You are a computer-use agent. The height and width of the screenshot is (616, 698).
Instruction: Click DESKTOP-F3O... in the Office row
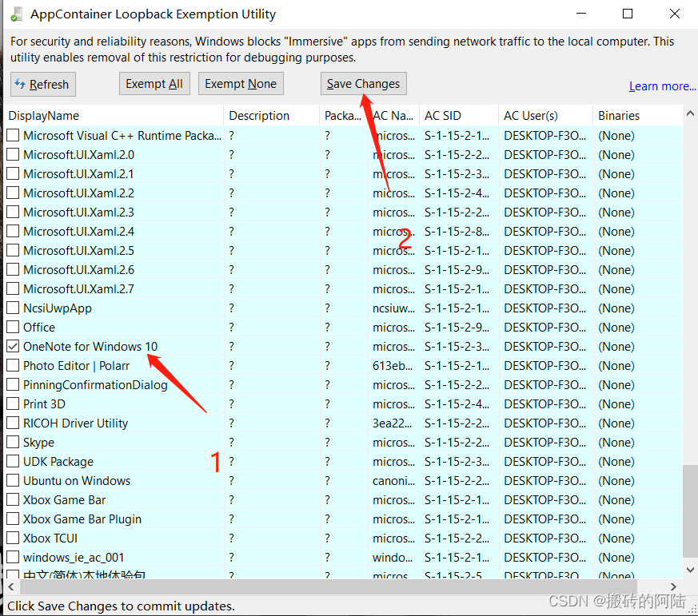pos(544,328)
